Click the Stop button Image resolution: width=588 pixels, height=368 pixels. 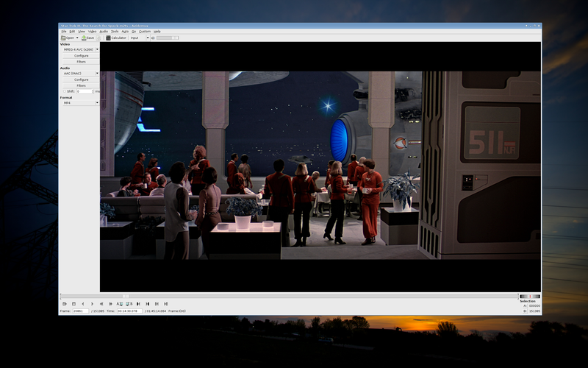73,304
